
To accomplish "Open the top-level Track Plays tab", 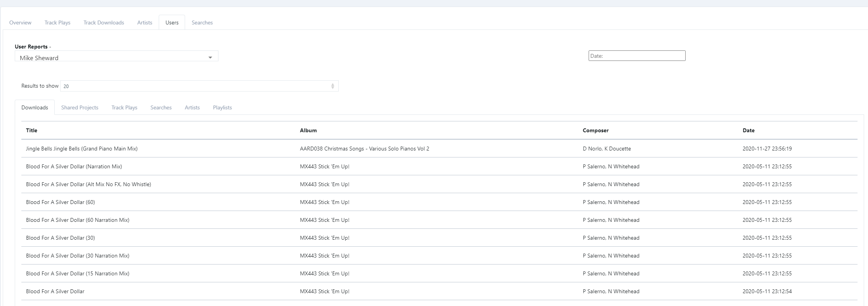I will click(57, 22).
